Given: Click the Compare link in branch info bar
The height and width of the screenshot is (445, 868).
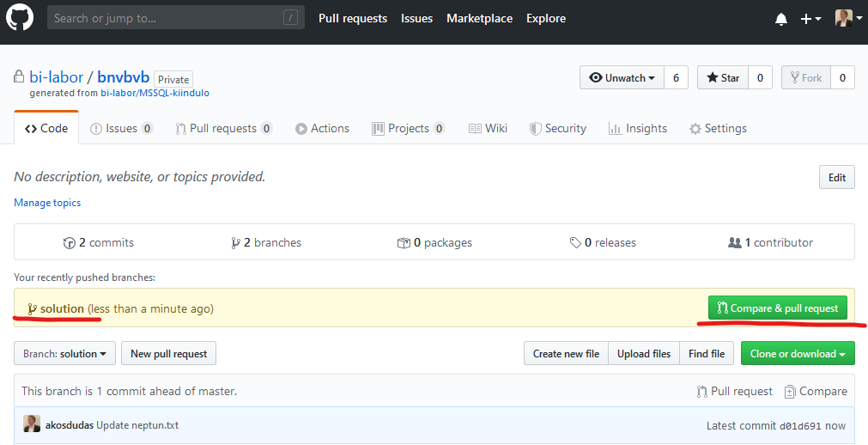Looking at the screenshot, I should 816,391.
